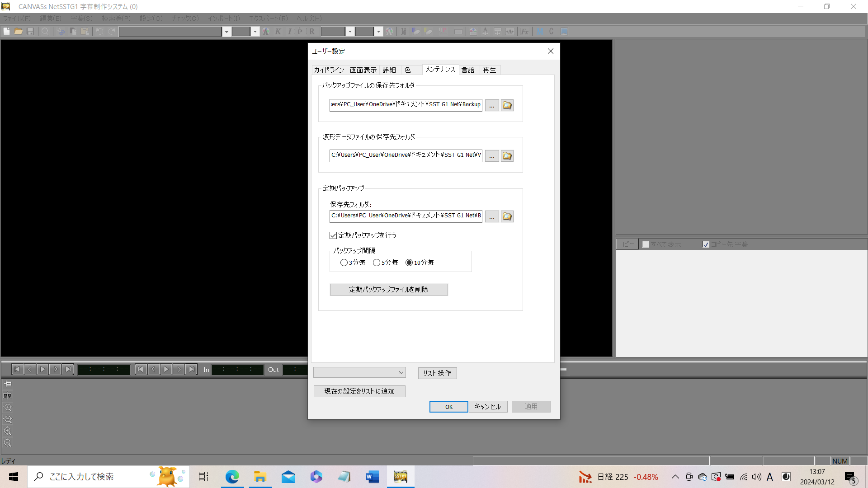Switch to the 画面表示 tab

363,70
